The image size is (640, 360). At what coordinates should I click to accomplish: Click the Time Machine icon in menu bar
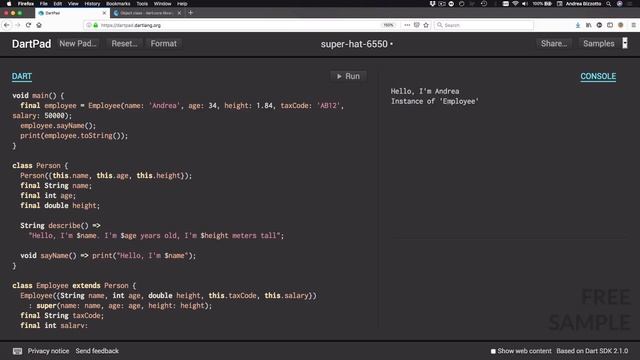point(484,4)
